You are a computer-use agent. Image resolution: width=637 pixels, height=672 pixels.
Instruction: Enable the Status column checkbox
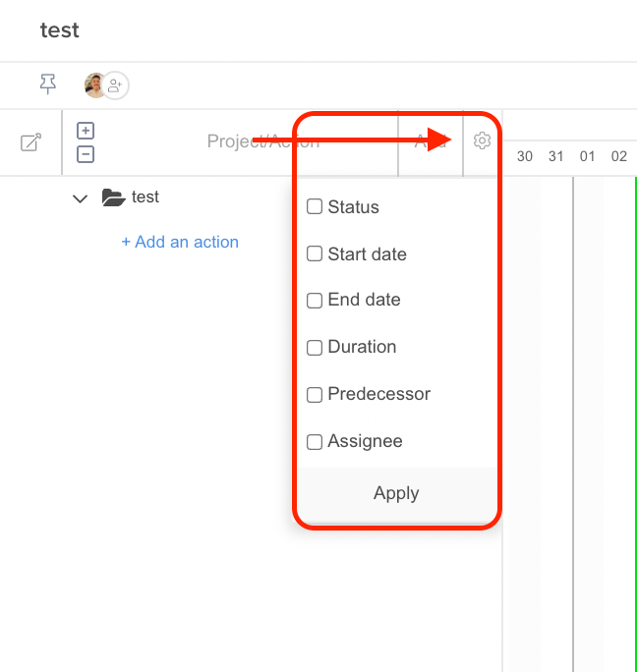315,206
